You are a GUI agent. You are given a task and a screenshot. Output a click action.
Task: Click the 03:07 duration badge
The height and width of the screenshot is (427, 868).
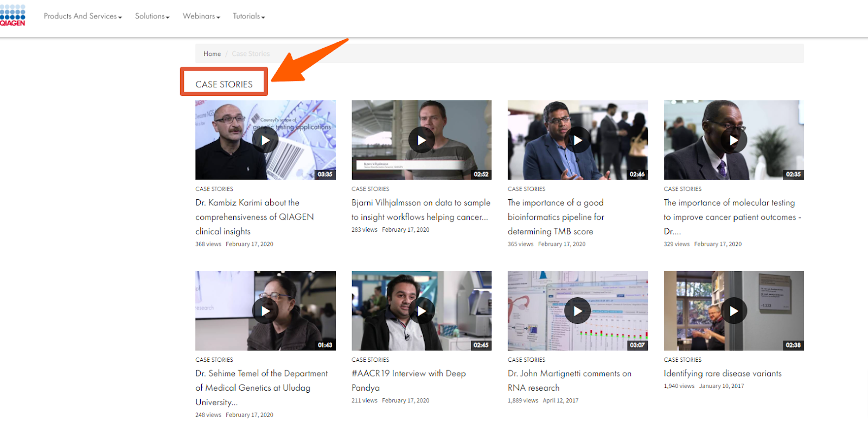(637, 345)
